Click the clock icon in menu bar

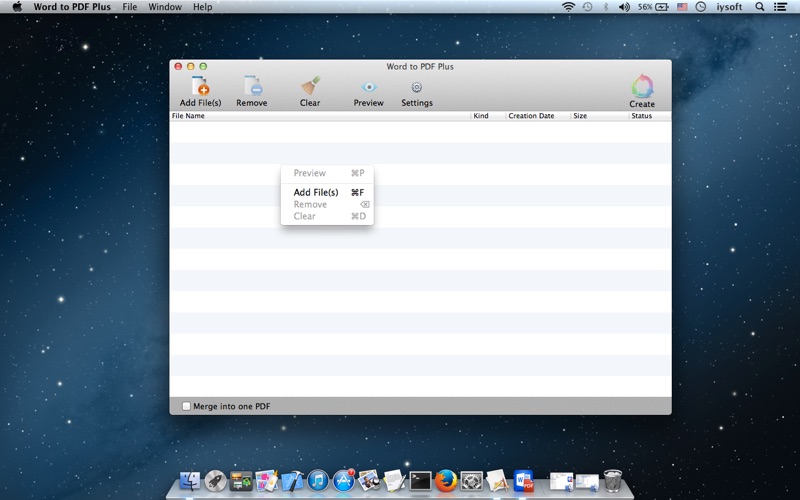click(x=701, y=7)
